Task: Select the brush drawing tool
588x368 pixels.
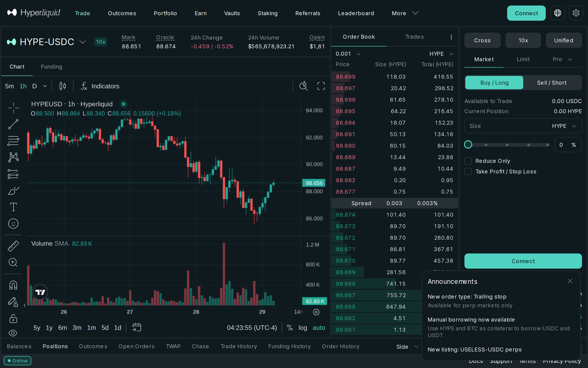Action: click(13, 191)
